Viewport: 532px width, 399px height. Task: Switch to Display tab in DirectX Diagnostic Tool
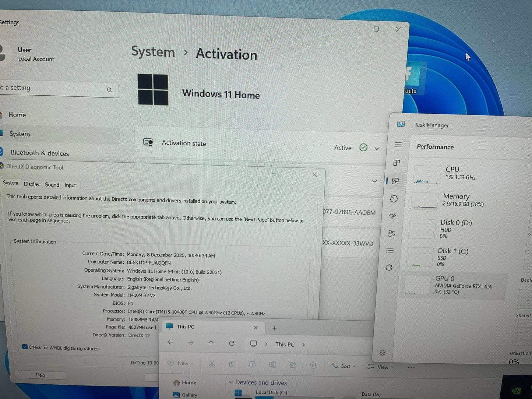[32, 184]
